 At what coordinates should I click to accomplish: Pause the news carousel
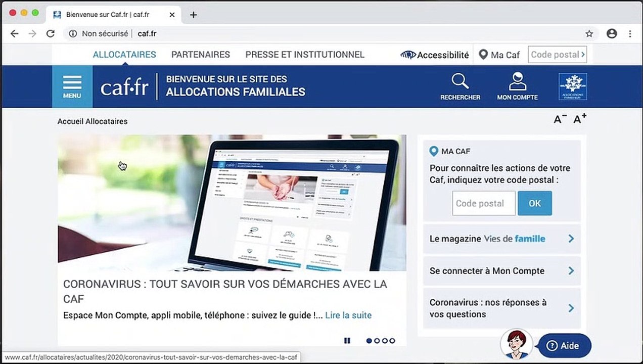pyautogui.click(x=347, y=341)
